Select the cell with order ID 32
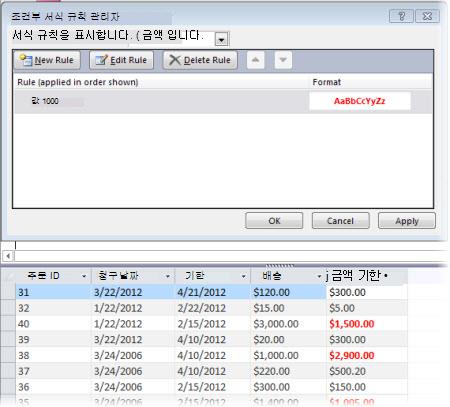 click(x=53, y=308)
